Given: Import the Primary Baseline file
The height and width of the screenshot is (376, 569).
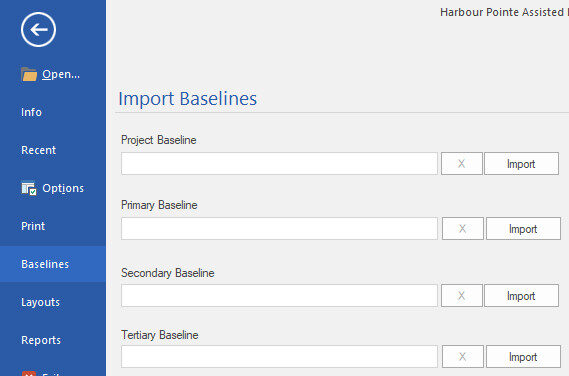Looking at the screenshot, I should (x=523, y=229).
